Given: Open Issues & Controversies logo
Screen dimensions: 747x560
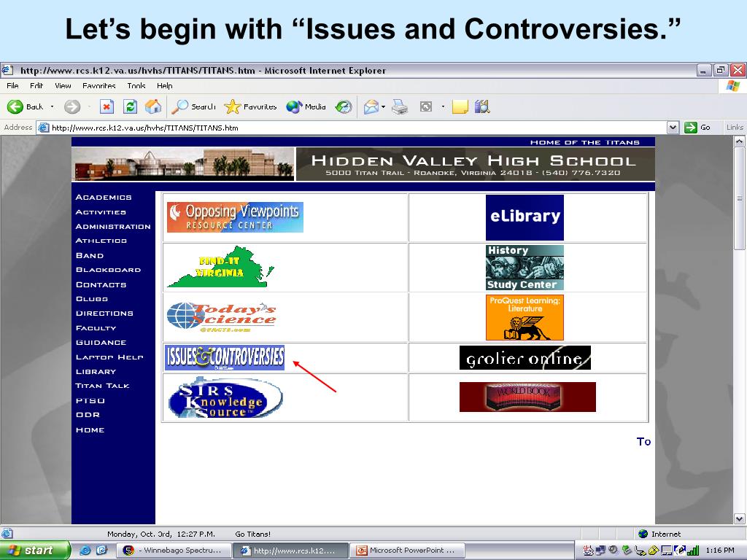Looking at the screenshot, I should pyautogui.click(x=225, y=357).
